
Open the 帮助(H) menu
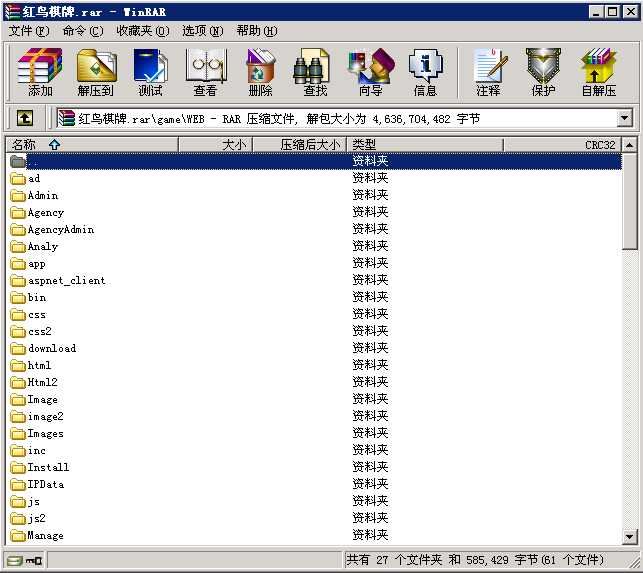click(257, 31)
